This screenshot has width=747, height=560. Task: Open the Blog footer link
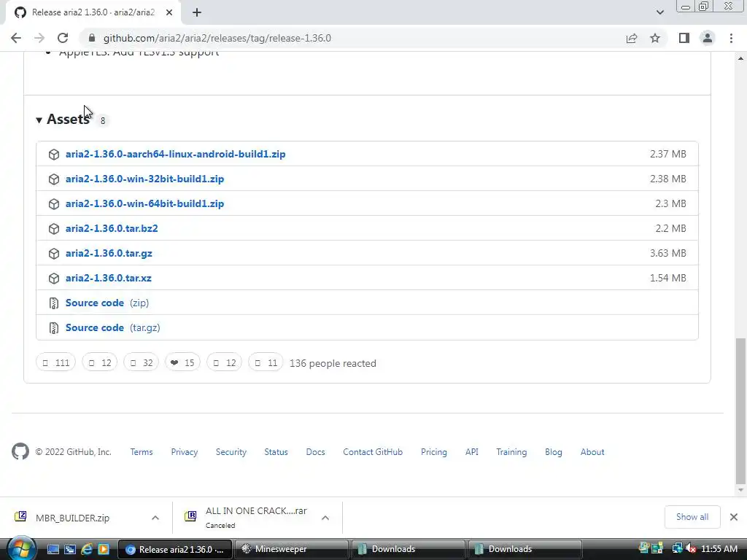(554, 452)
